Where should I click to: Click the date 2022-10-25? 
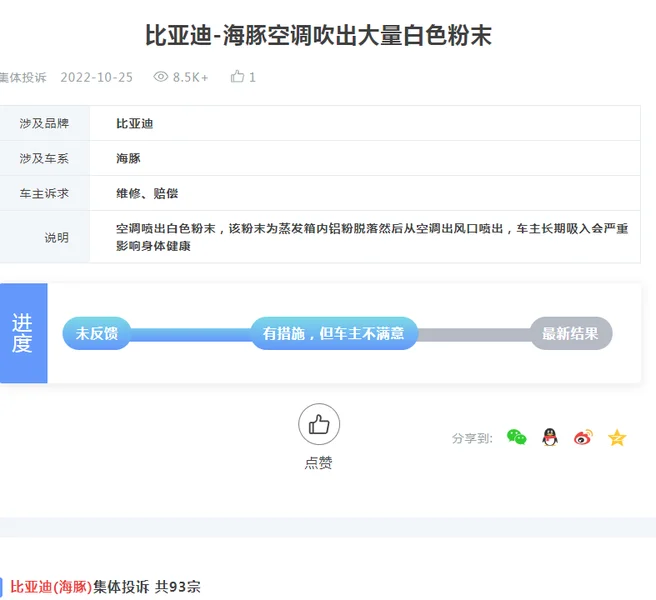click(x=97, y=77)
